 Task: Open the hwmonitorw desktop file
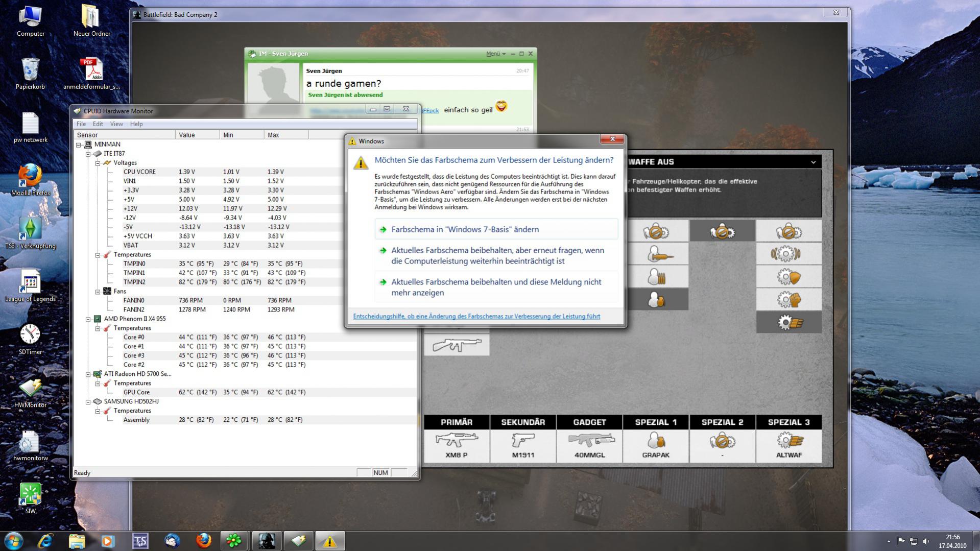click(30, 446)
